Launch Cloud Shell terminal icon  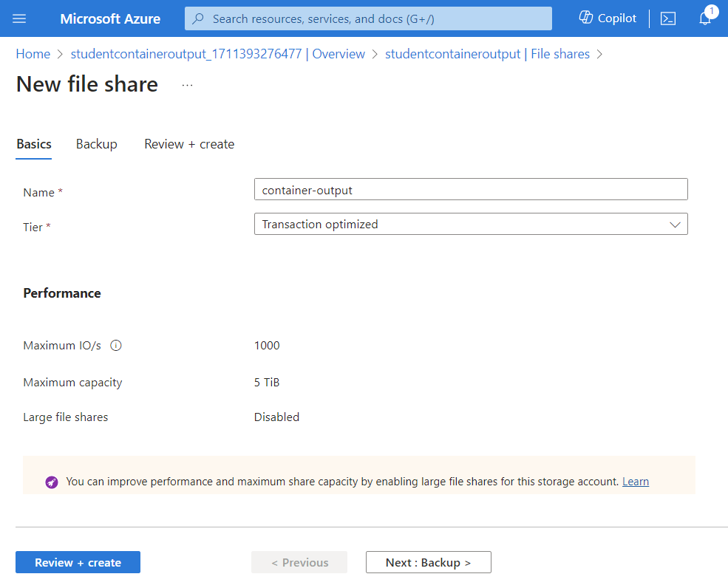coord(668,18)
